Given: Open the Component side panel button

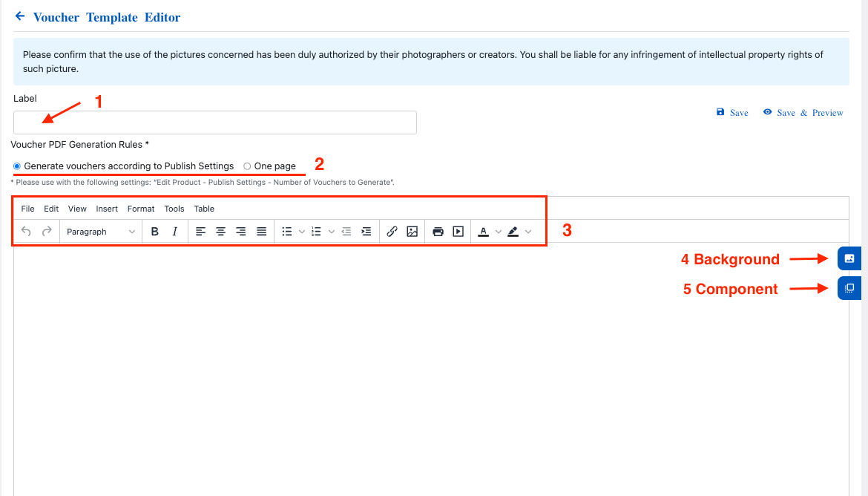Looking at the screenshot, I should pos(849,287).
